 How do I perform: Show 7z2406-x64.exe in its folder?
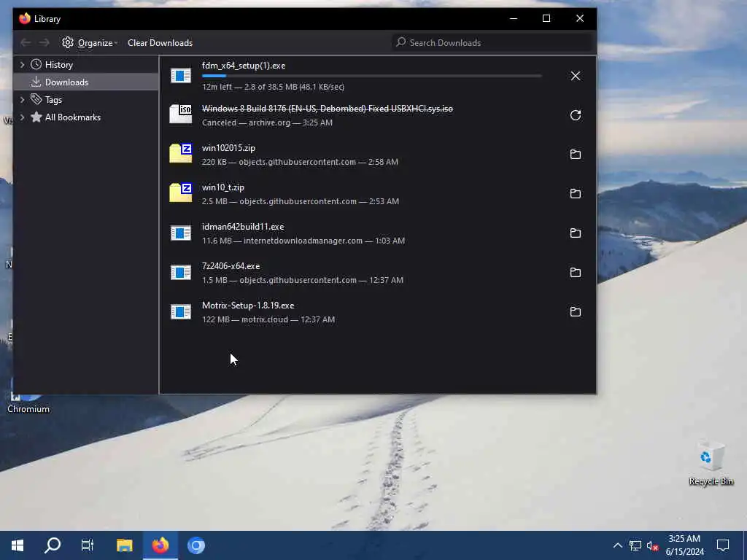(x=575, y=273)
